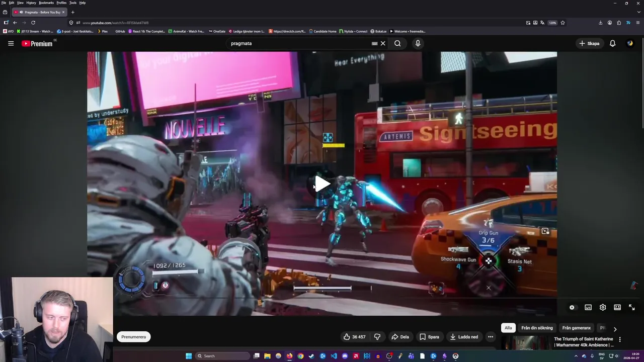
Task: Show hidden system tray icons
Action: tap(576, 356)
